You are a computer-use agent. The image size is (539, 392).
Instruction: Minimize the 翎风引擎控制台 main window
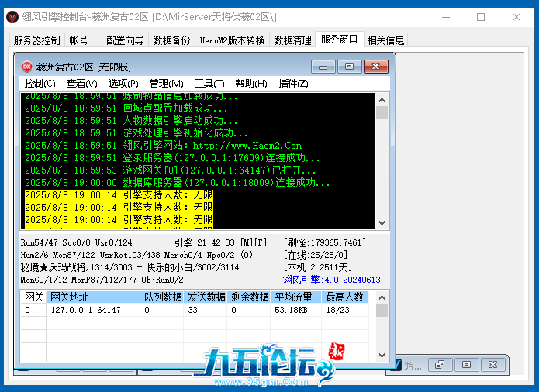tap(446, 17)
